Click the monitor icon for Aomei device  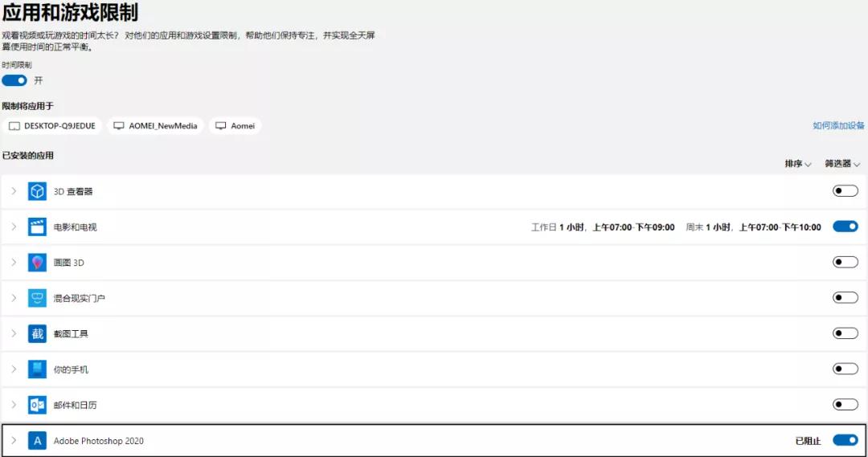pyautogui.click(x=220, y=125)
